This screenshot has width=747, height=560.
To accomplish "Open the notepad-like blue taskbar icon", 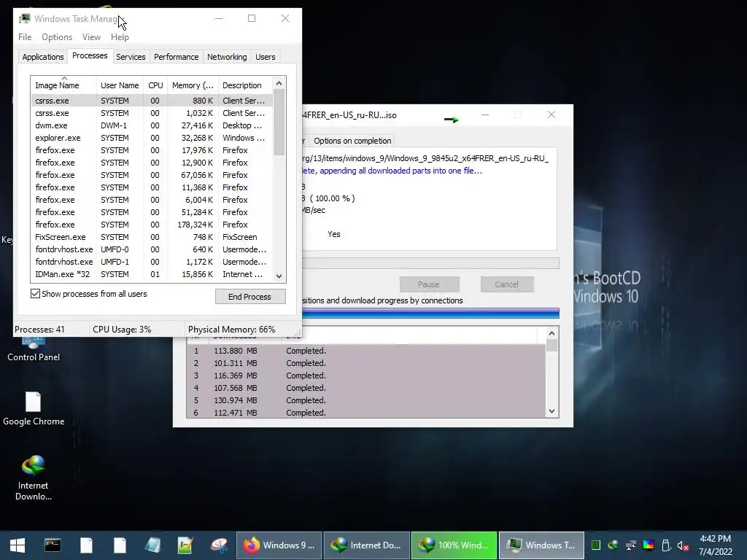I will tap(152, 545).
